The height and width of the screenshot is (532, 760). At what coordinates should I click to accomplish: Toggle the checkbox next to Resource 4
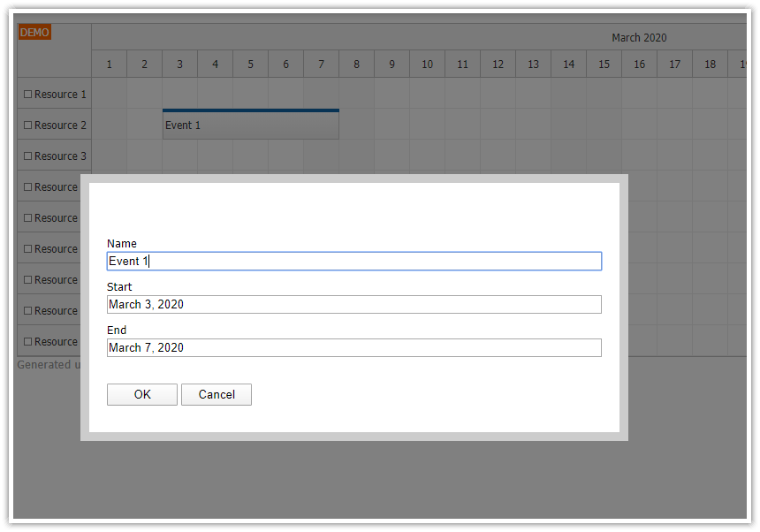(x=27, y=186)
